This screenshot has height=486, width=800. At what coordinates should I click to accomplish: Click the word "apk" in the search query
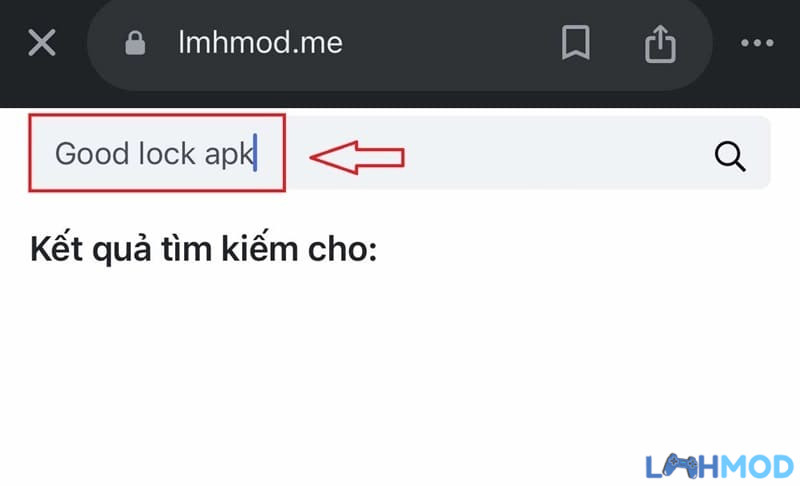click(228, 156)
